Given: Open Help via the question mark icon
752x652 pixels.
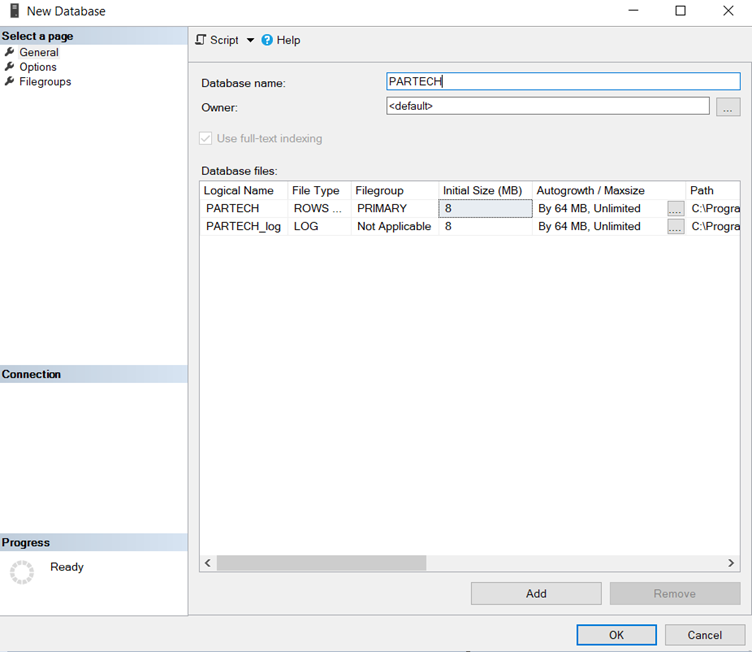Looking at the screenshot, I should [267, 40].
